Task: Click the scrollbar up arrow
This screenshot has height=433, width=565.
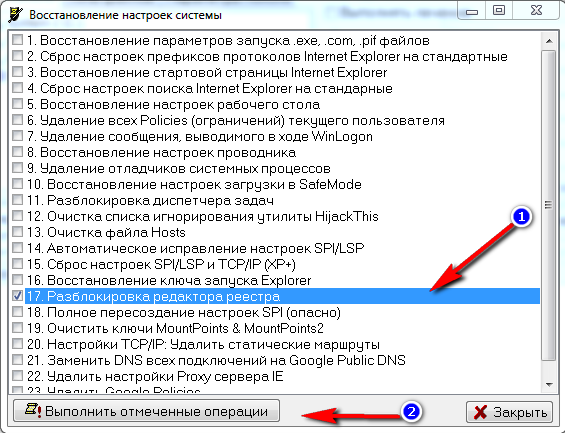Action: click(549, 41)
